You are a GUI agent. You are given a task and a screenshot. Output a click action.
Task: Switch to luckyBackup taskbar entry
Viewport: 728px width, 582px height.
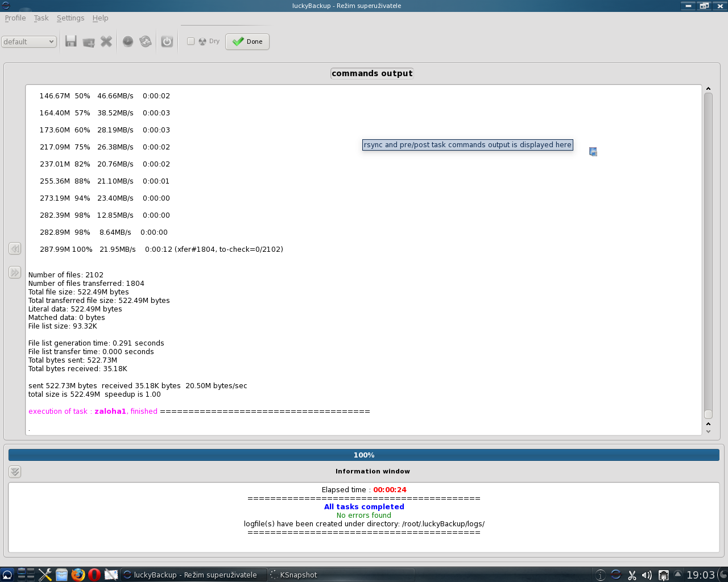click(x=193, y=575)
